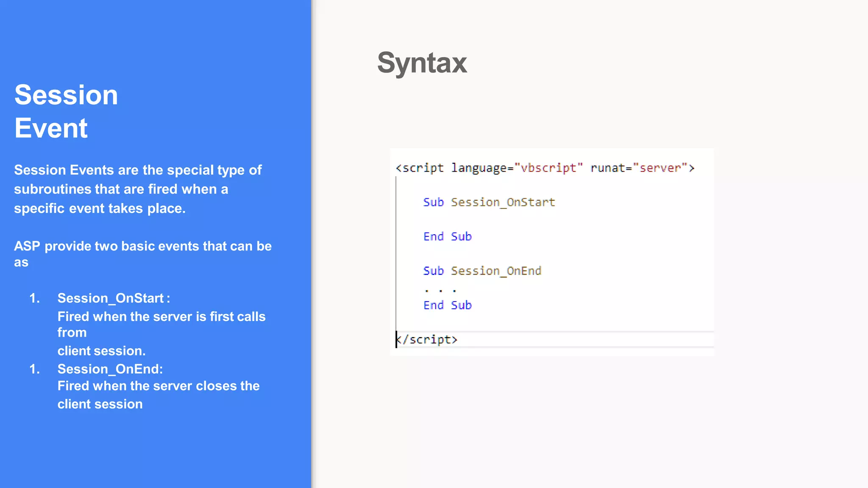The image size is (868, 488).
Task: Click the runat attribute in code
Action: (x=607, y=168)
